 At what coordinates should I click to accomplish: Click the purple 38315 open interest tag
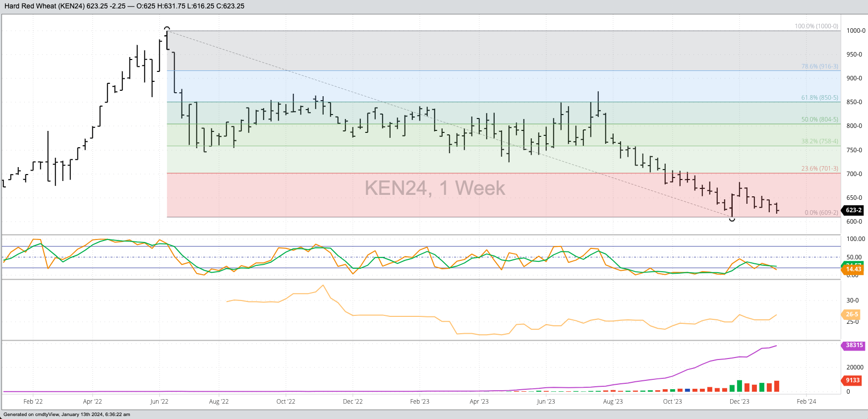[854, 345]
